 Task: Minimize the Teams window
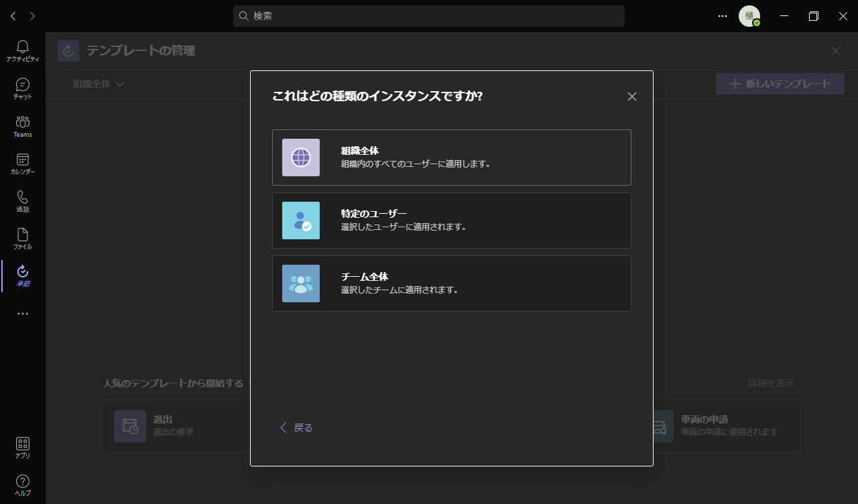point(784,16)
